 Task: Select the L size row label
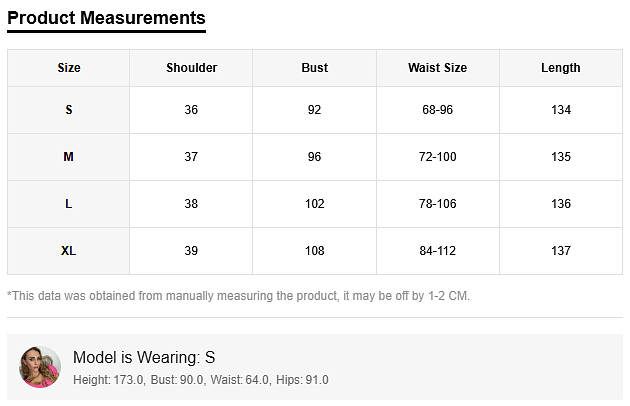tap(69, 204)
